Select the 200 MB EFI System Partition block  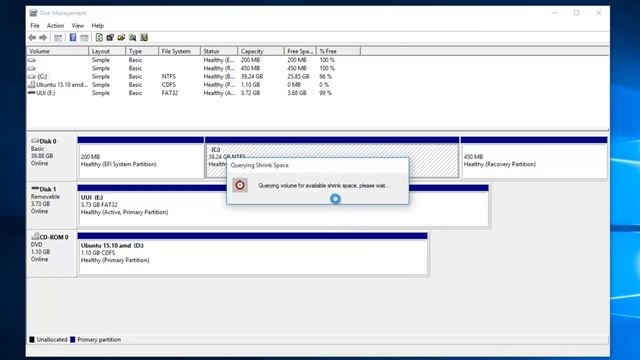tap(140, 158)
